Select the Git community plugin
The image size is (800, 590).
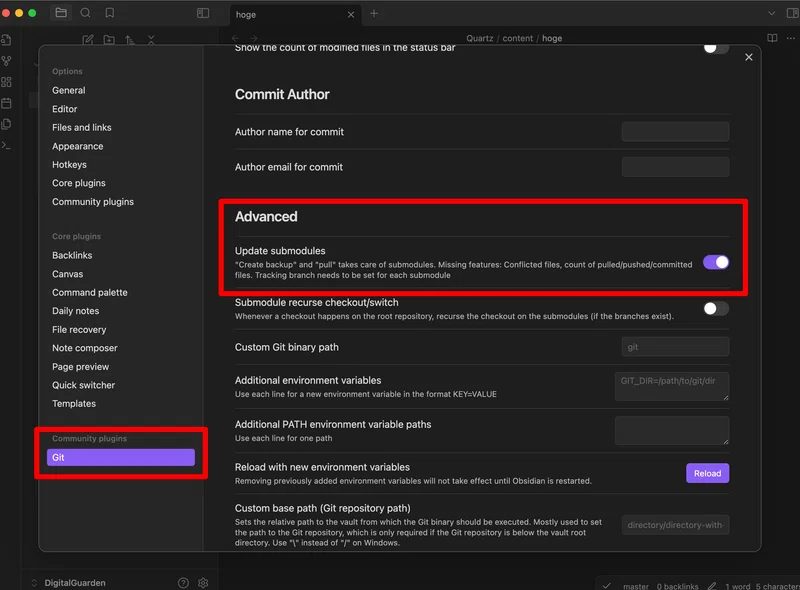120,457
